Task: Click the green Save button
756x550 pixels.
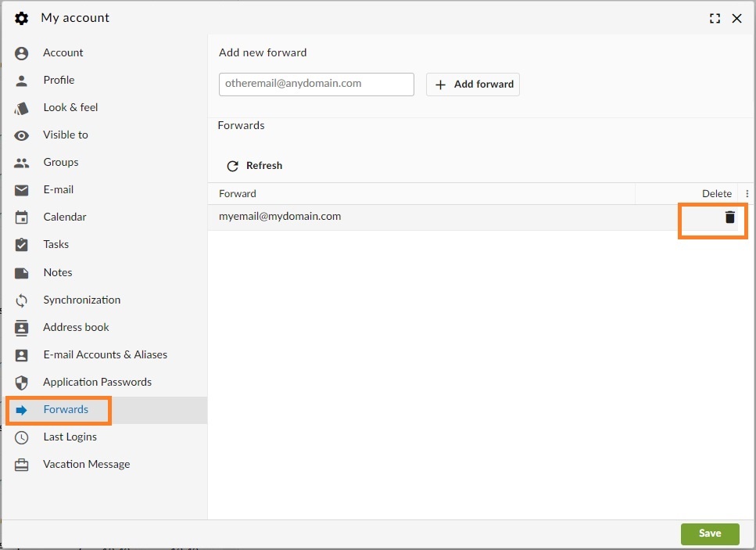Action: point(710,534)
